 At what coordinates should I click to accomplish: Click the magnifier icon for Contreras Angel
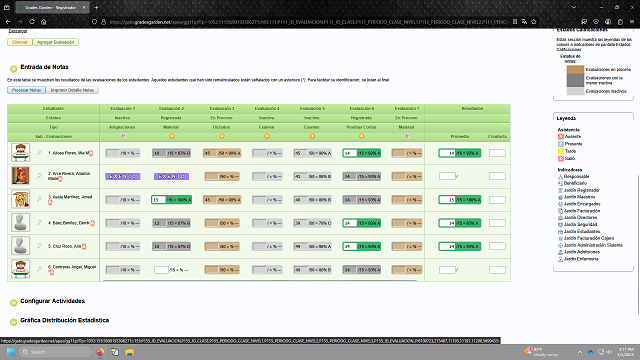[40, 269]
